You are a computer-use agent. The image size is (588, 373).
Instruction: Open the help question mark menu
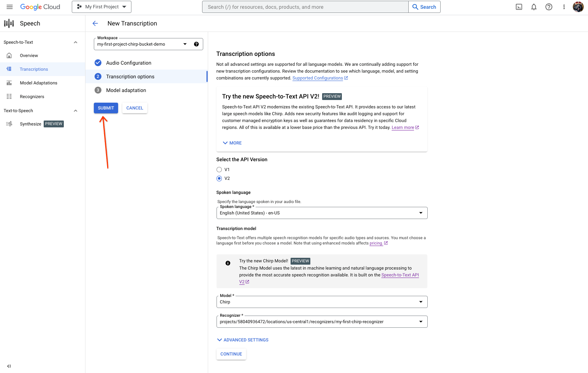pos(549,7)
